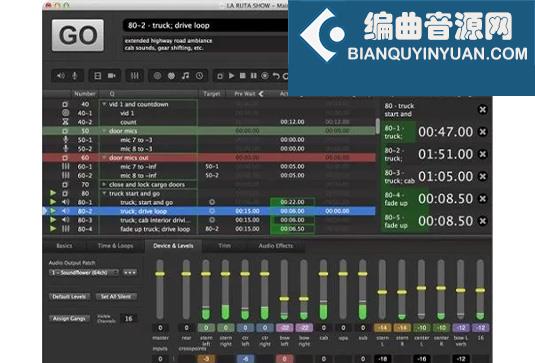Click the Start cue play-triangle toolbar icon
The height and width of the screenshot is (363, 535).
click(x=231, y=76)
